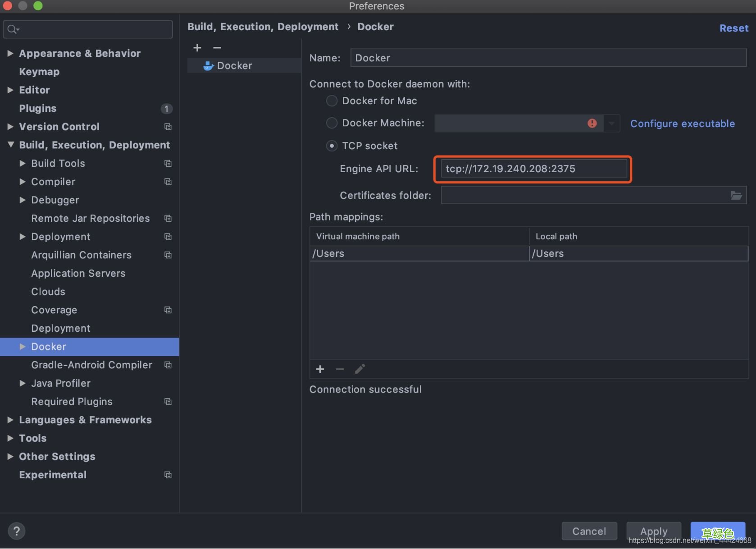Viewport: 756px width, 549px height.
Task: Click project-level icon beside Experimental
Action: (x=168, y=475)
